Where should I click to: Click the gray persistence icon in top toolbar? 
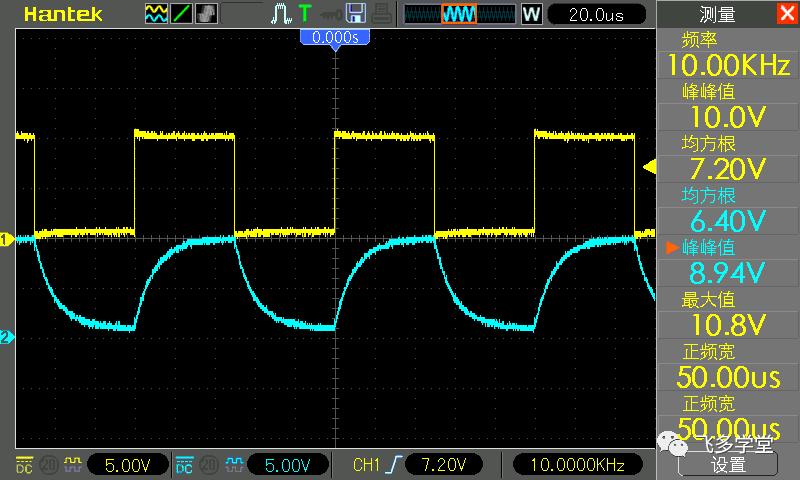206,14
